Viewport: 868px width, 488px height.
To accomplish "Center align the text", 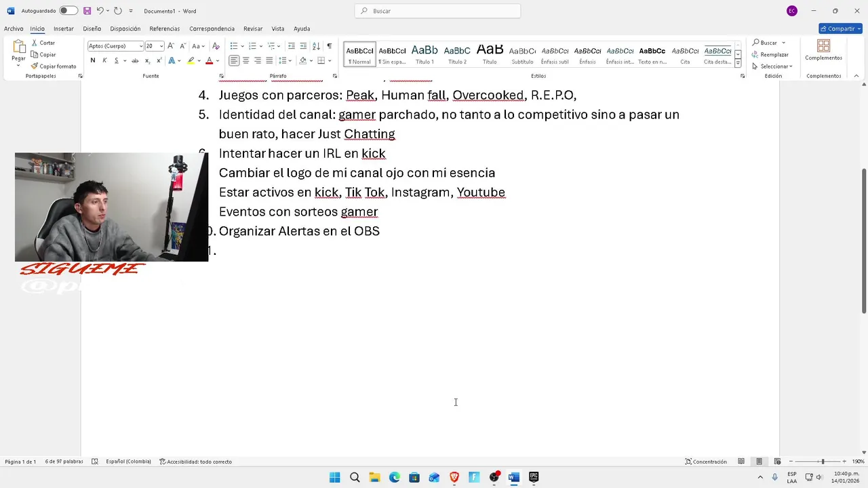I will tap(245, 60).
